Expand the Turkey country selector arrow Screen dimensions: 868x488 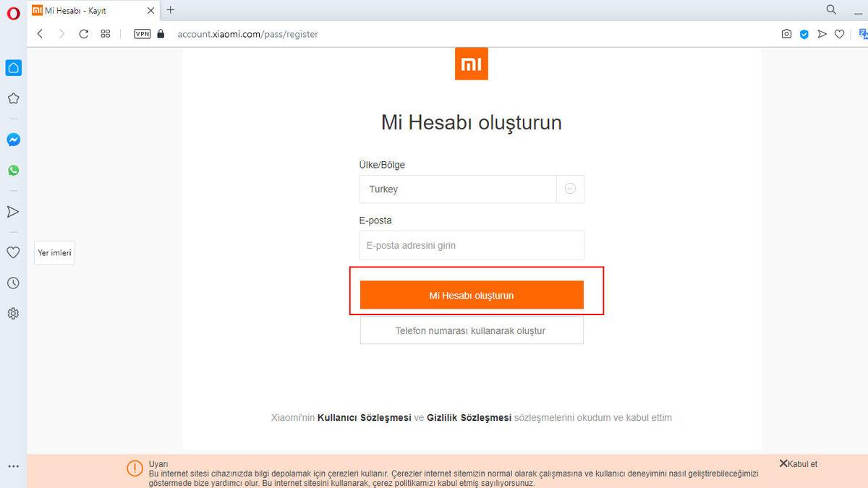coord(570,189)
